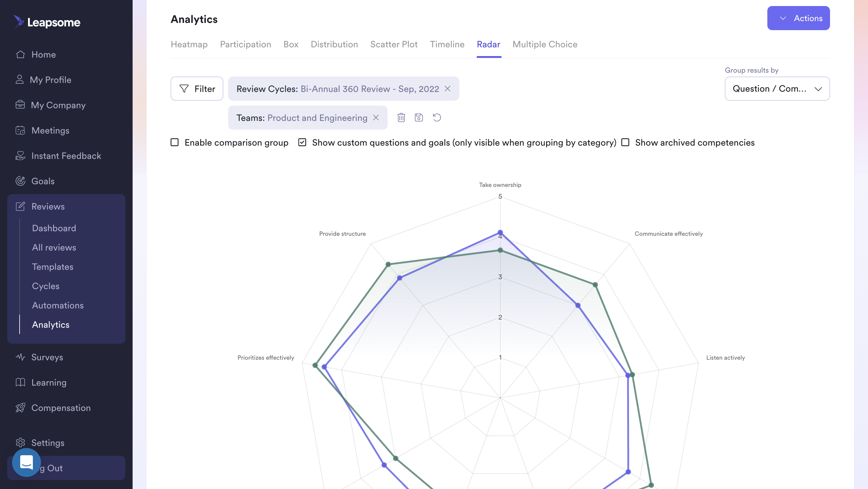Click the Take ownership axis label

pos(500,185)
